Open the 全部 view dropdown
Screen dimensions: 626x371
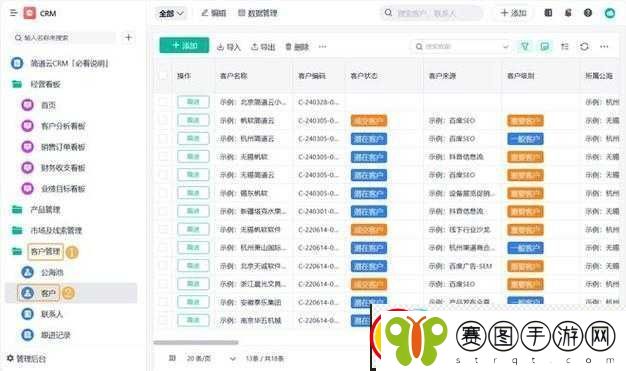coord(171,13)
